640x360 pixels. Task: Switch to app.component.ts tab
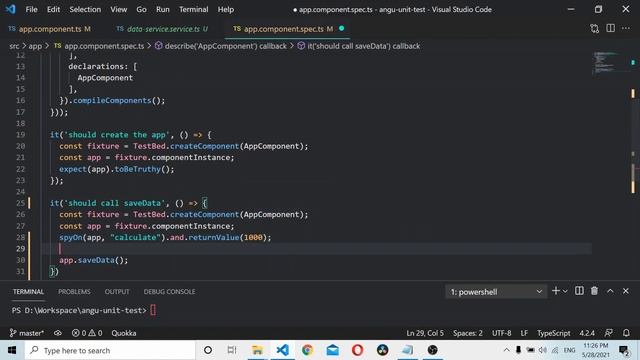(50, 29)
